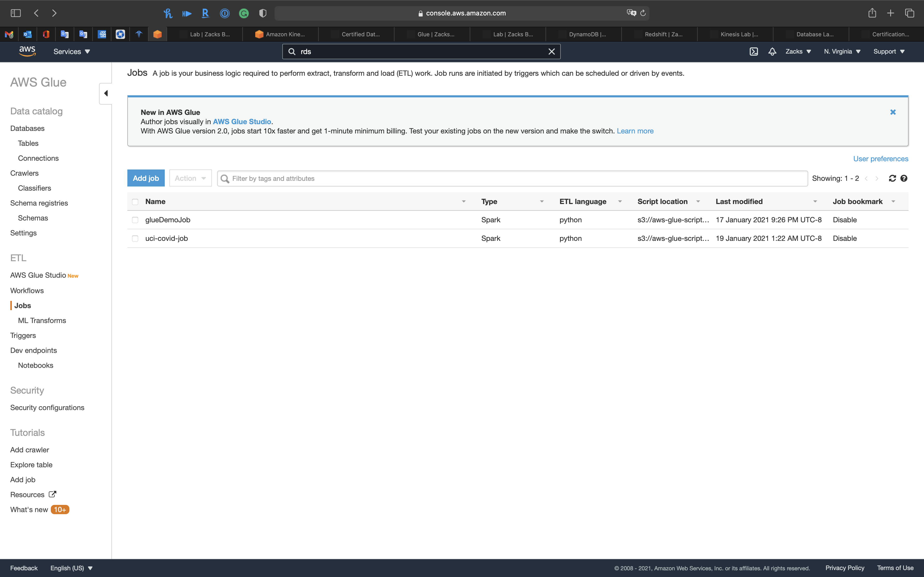Collapse the AWS Glue side panel
The width and height of the screenshot is (924, 577).
(106, 93)
